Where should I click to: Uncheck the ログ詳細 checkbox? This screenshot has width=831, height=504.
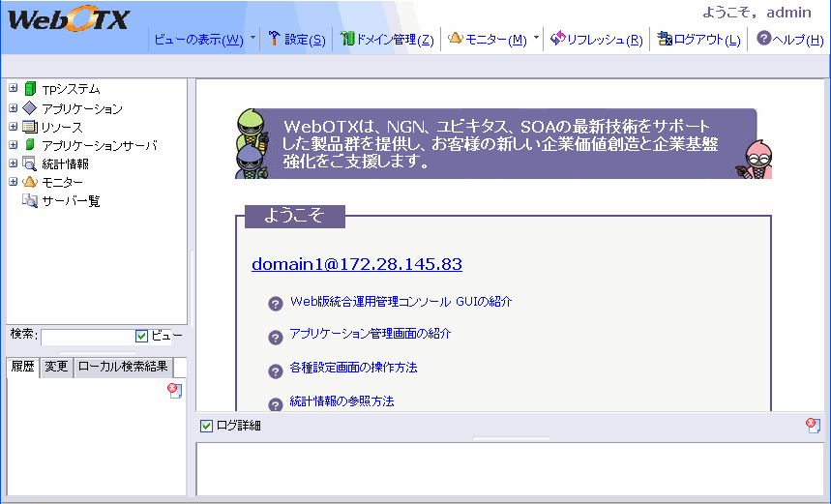coord(206,426)
